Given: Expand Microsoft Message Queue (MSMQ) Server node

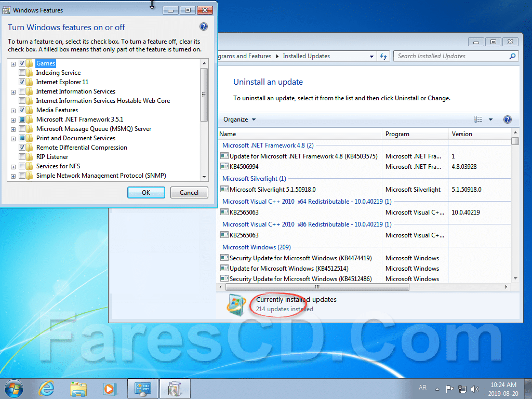Looking at the screenshot, I should pos(13,129).
